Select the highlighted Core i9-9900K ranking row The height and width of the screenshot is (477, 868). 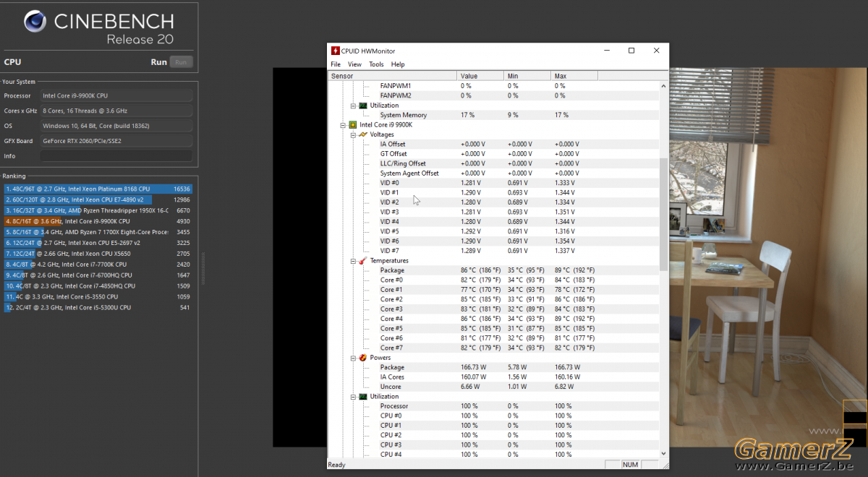98,221
